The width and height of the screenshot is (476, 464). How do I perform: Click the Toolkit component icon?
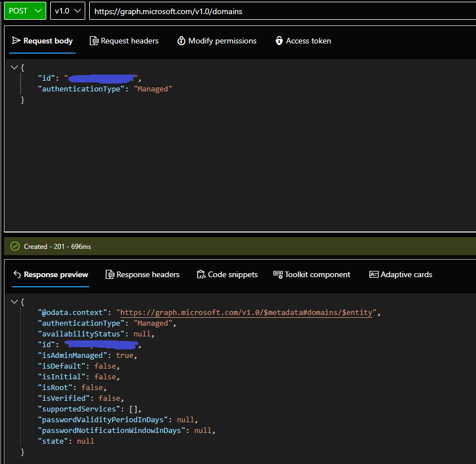(x=278, y=274)
